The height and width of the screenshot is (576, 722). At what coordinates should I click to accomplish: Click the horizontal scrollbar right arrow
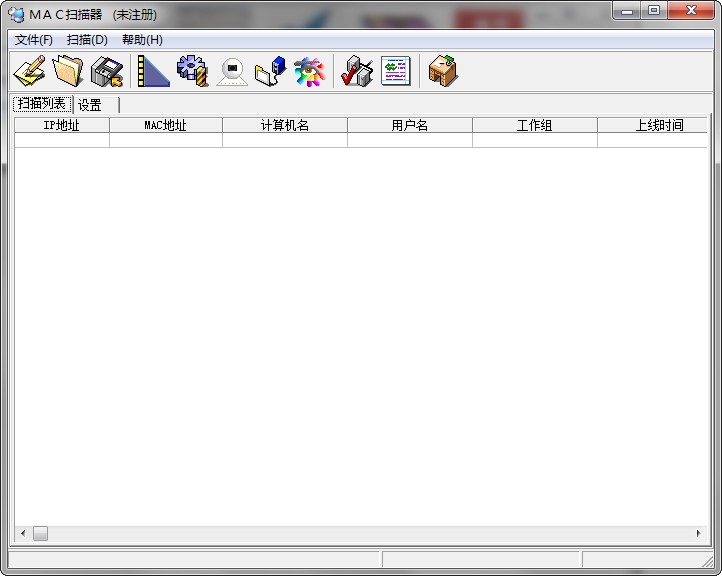(698, 534)
